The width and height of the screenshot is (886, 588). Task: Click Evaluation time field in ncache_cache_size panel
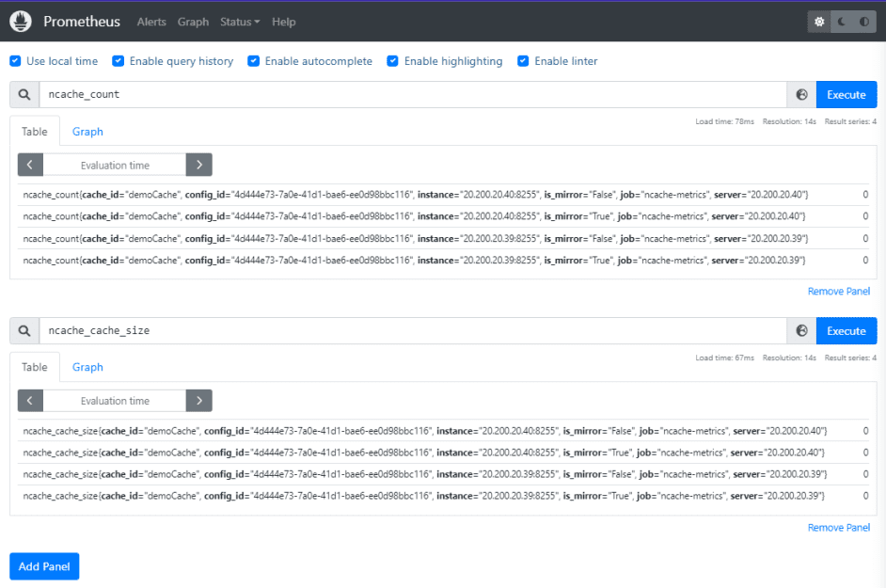tap(115, 400)
